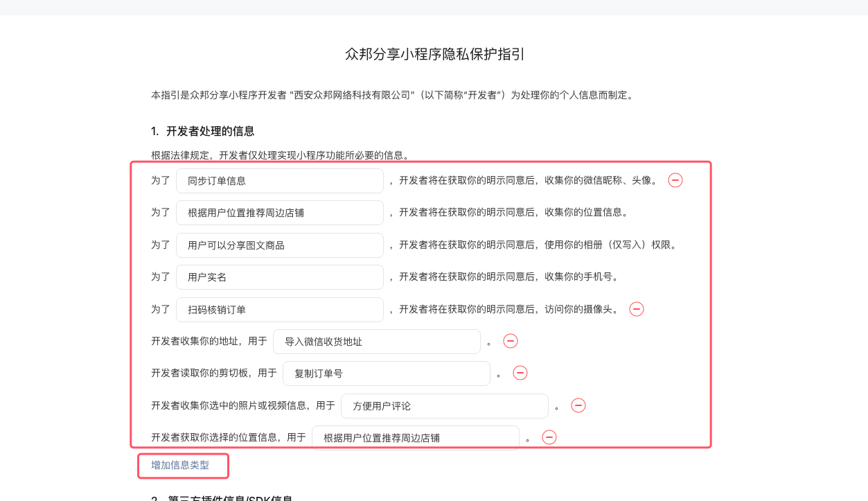Focus the 方便用户评论 input field
Screen dimensions: 868x501
click(x=445, y=406)
